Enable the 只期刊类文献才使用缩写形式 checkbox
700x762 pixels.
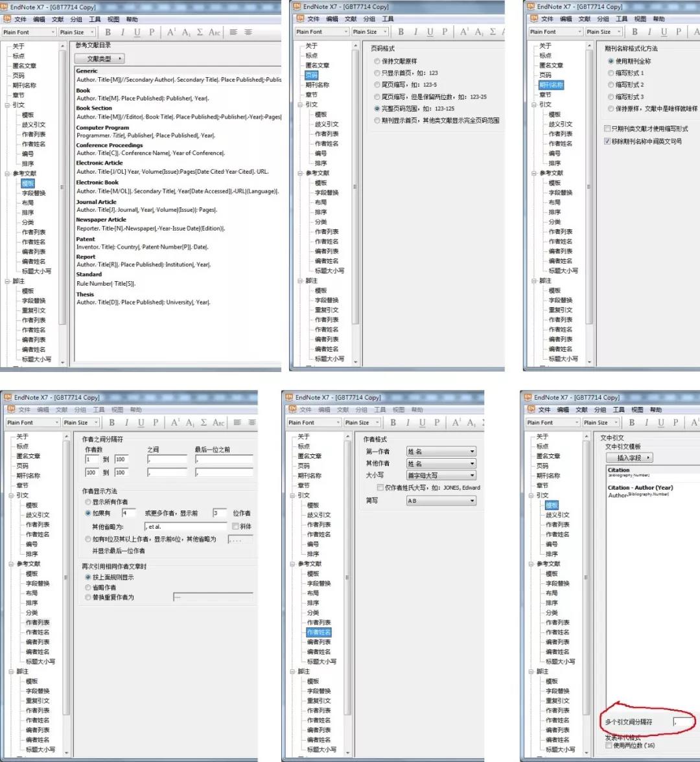pyautogui.click(x=607, y=128)
